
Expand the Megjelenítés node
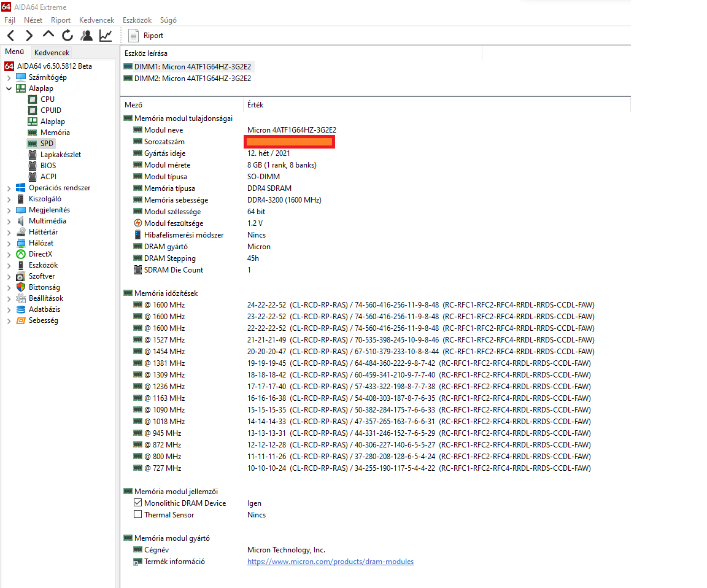(9, 210)
